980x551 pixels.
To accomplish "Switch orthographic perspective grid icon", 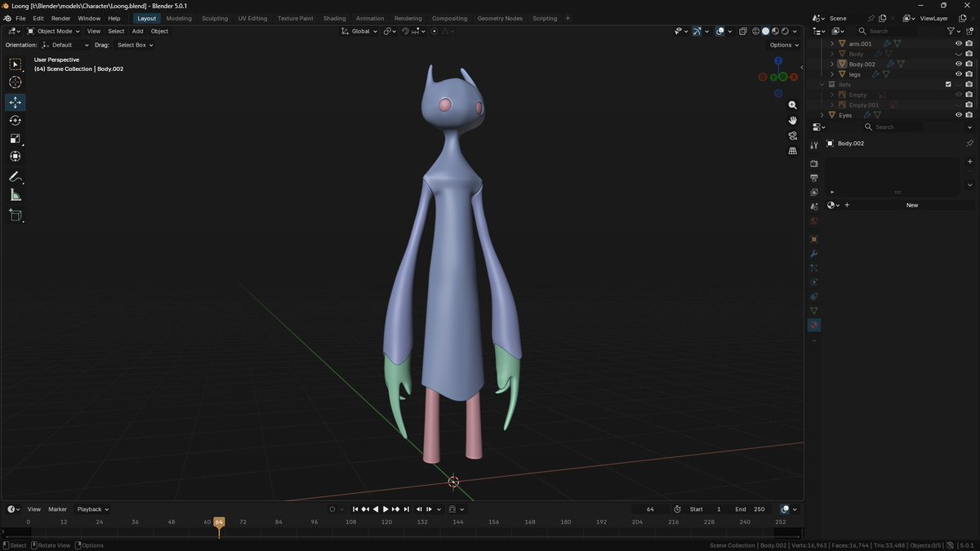I will coord(792,150).
